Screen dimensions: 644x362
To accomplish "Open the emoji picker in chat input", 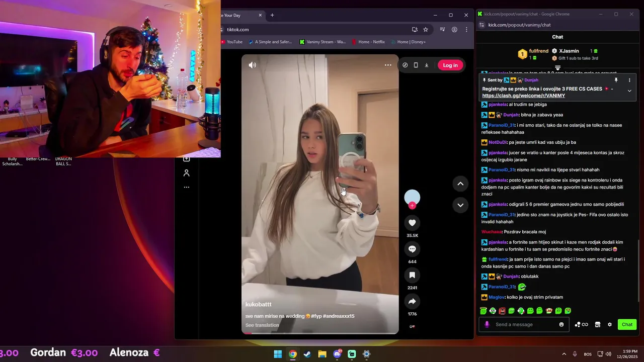I will (561, 324).
